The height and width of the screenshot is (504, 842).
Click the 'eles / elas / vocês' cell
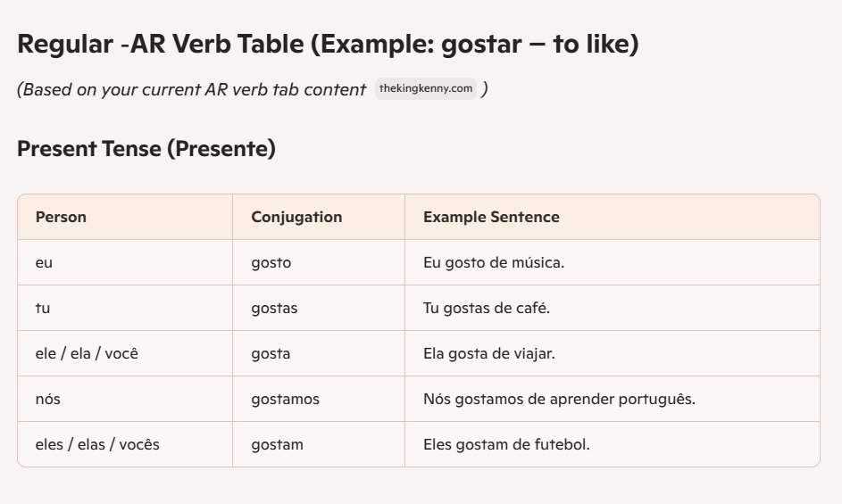coord(97,444)
